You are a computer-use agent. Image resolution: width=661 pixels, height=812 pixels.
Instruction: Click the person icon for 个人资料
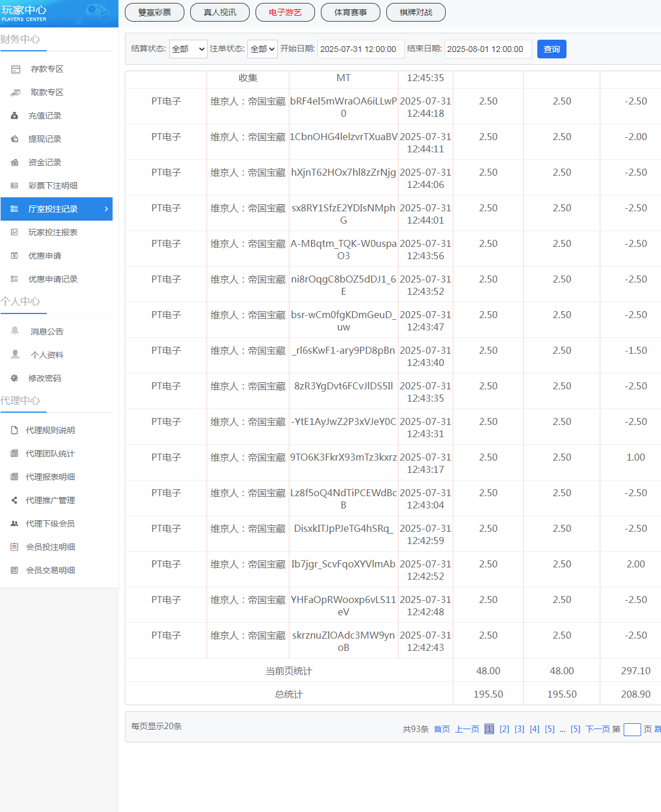pos(15,354)
